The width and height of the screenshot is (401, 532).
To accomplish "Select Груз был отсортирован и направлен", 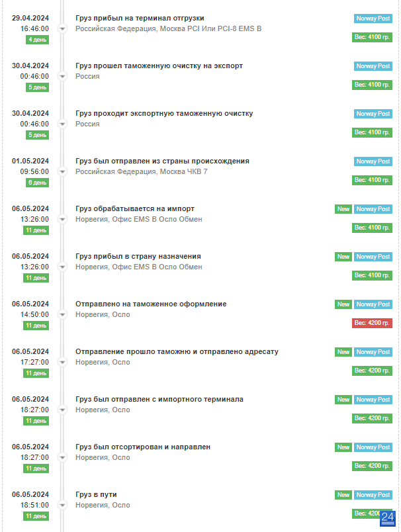I will pos(143,447).
